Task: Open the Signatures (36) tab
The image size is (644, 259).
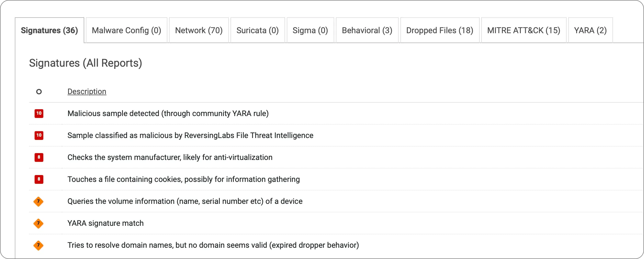Action: (x=49, y=30)
